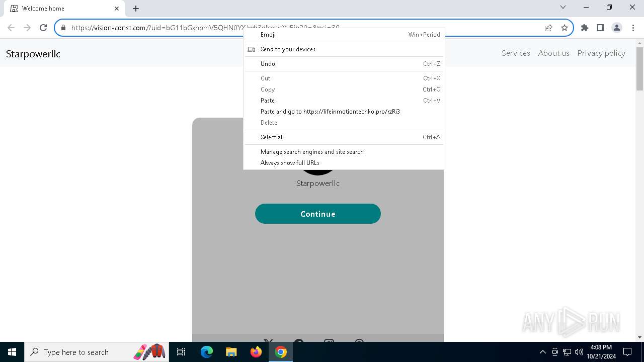This screenshot has height=362, width=644.
Task: Select Send to your devices
Action: pyautogui.click(x=344, y=49)
